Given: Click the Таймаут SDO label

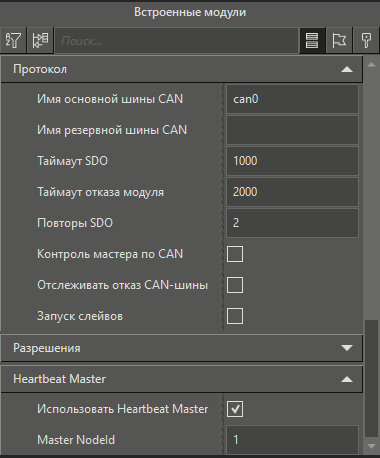Looking at the screenshot, I should 72,161.
